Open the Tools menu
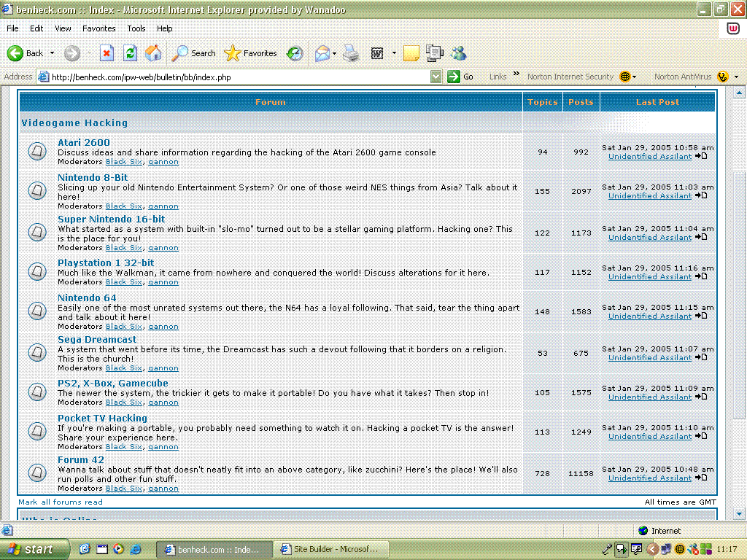This screenshot has height=560, width=747. [x=136, y=28]
